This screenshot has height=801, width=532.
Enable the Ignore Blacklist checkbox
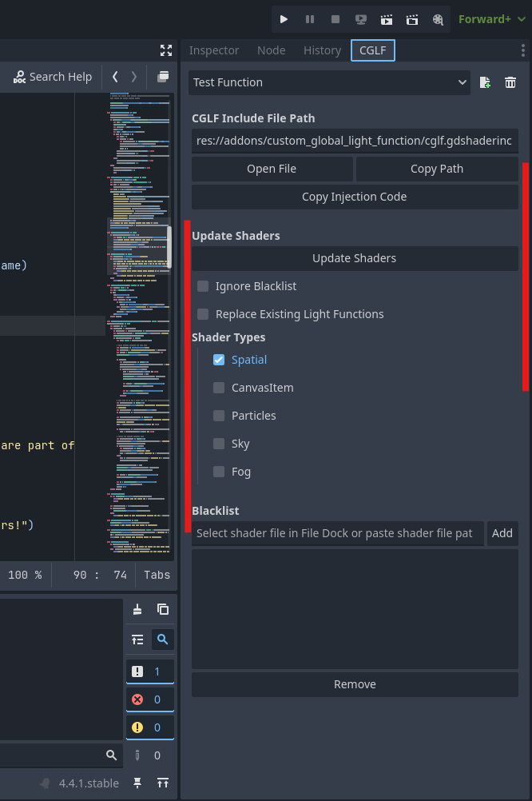click(x=203, y=286)
